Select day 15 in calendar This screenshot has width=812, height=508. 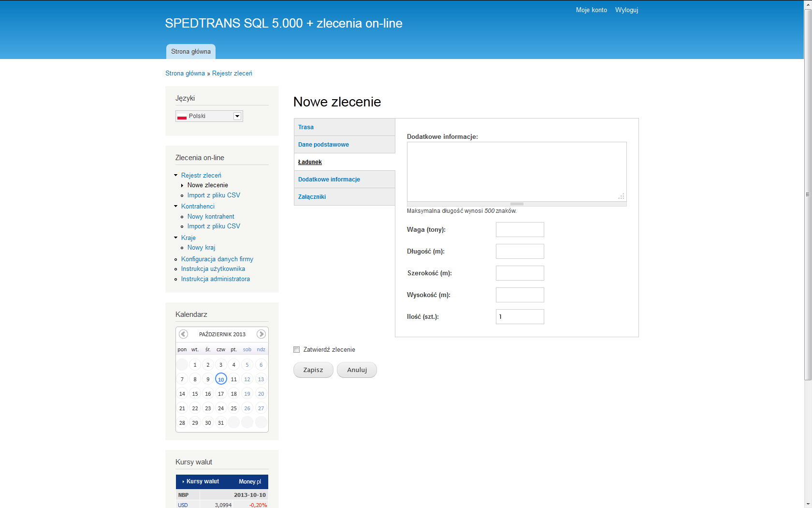coord(195,394)
